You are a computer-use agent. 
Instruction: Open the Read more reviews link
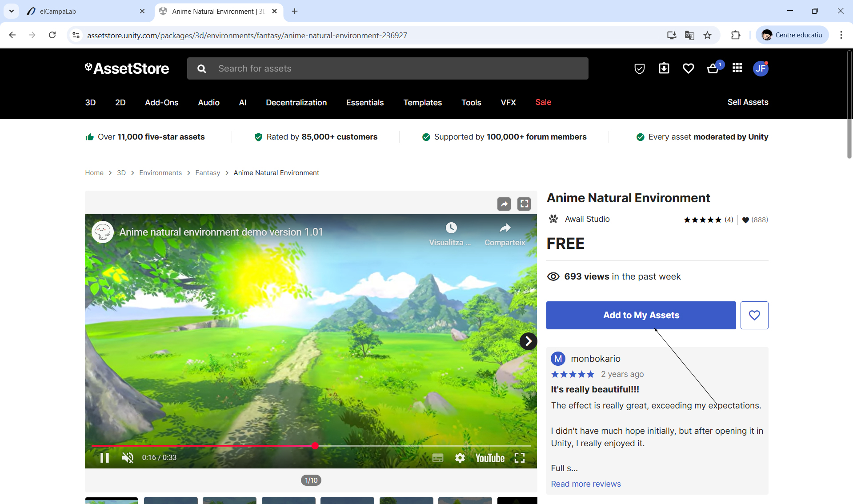click(585, 484)
